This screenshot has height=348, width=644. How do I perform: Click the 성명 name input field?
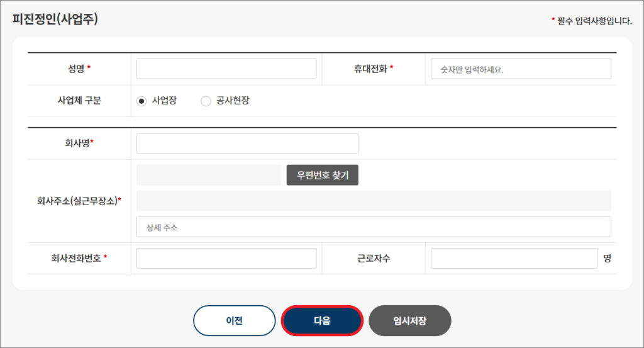tap(226, 69)
